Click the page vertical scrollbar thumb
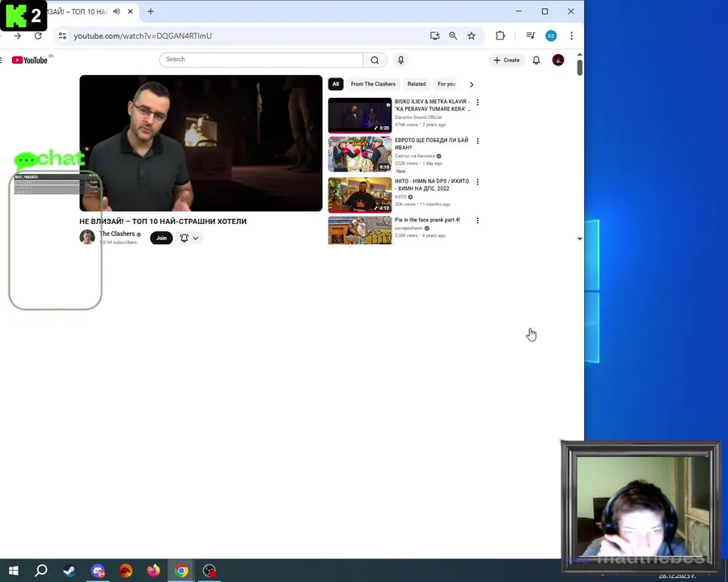 579,68
